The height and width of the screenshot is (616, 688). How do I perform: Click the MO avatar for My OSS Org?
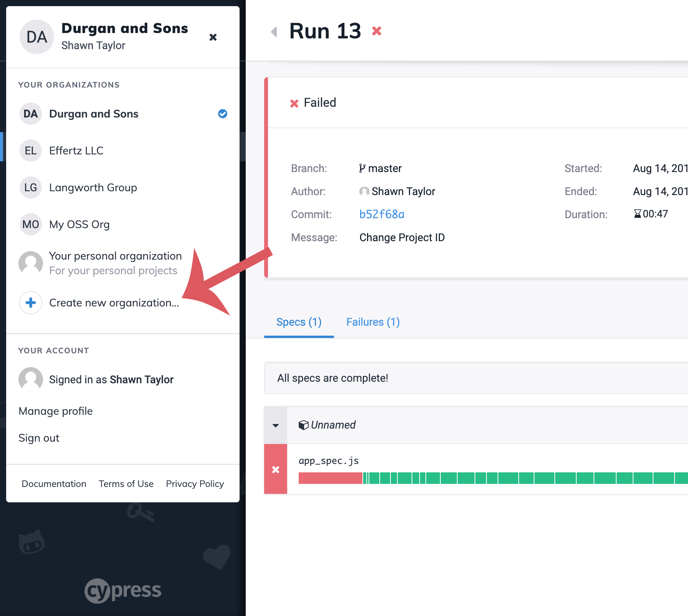tap(31, 224)
